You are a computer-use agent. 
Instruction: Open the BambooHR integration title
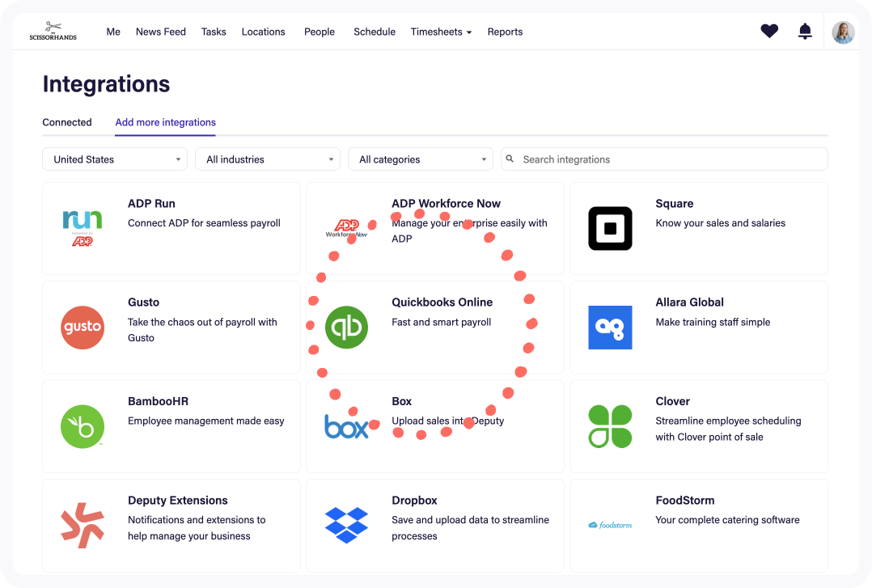158,401
